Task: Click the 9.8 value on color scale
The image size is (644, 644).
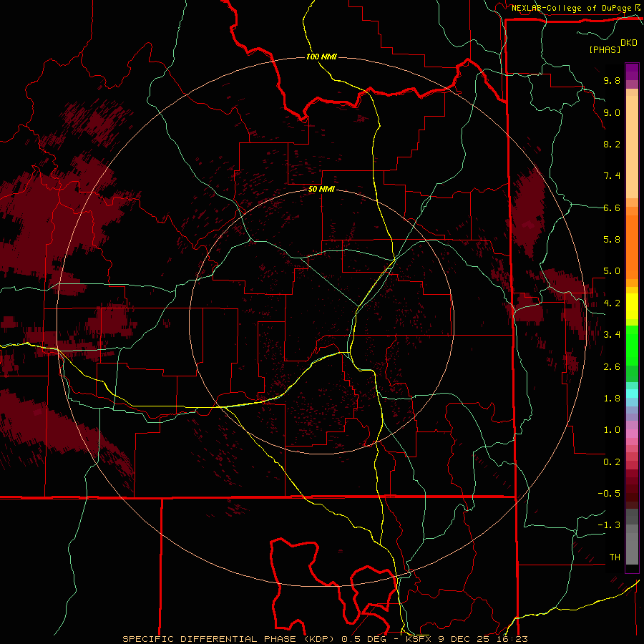Action: (612, 80)
